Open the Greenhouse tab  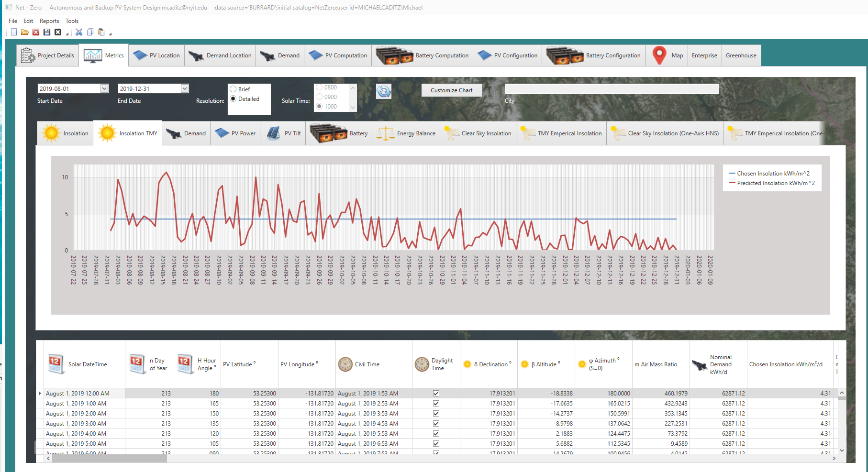point(741,55)
